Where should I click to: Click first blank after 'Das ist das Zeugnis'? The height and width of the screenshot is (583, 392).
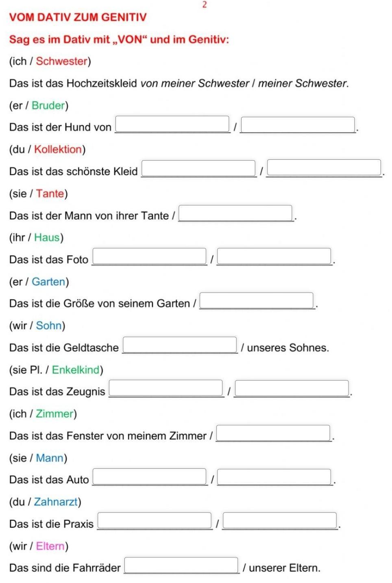click(x=166, y=388)
